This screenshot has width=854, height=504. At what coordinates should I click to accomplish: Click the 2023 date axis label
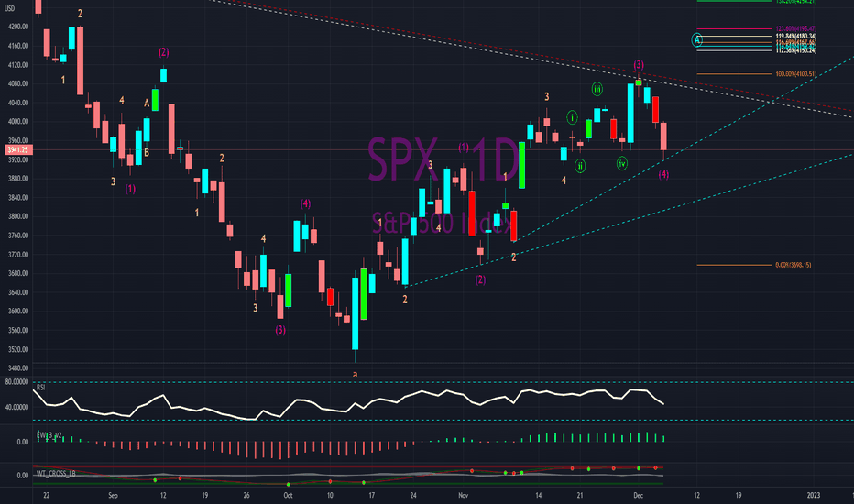813,495
